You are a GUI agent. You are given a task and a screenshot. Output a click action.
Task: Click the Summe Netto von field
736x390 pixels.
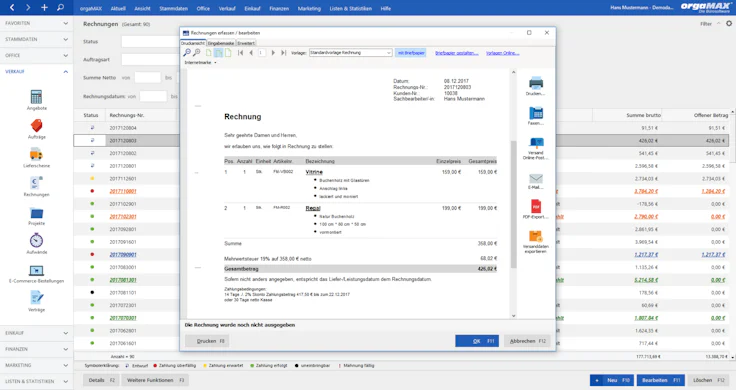pyautogui.click(x=147, y=78)
